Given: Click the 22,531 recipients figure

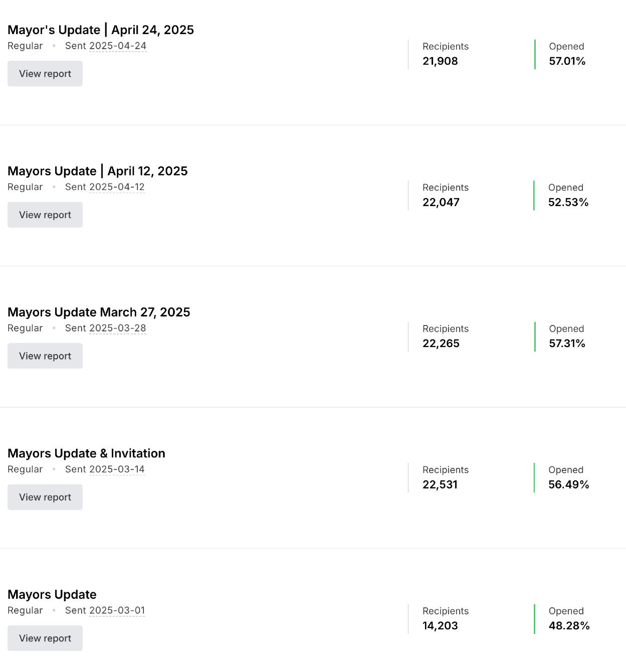Looking at the screenshot, I should (440, 485).
